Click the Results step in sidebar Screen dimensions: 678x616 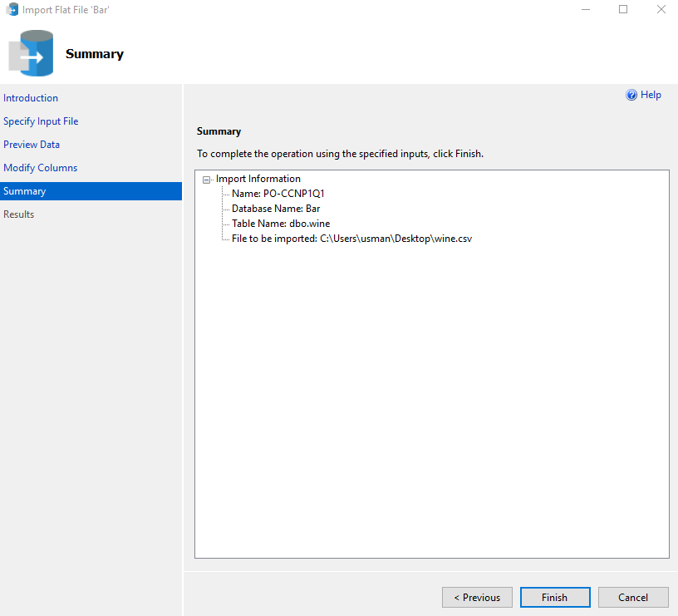(18, 214)
